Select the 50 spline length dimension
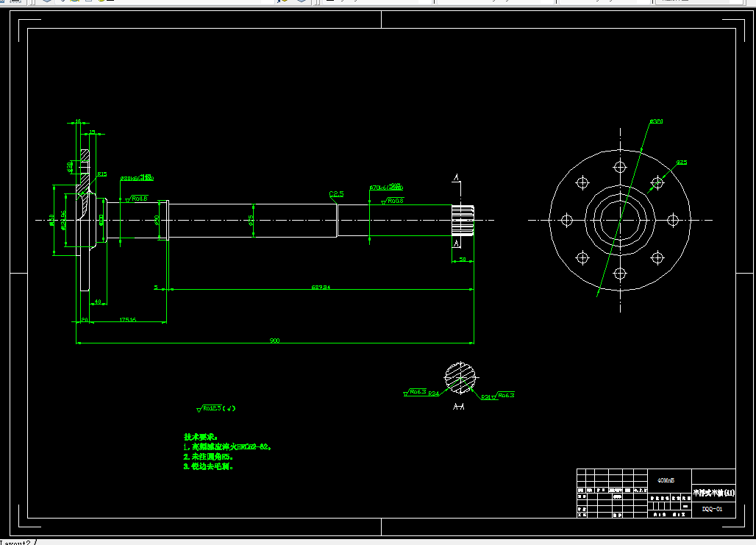Viewport: 756px width, 545px height. pyautogui.click(x=463, y=259)
